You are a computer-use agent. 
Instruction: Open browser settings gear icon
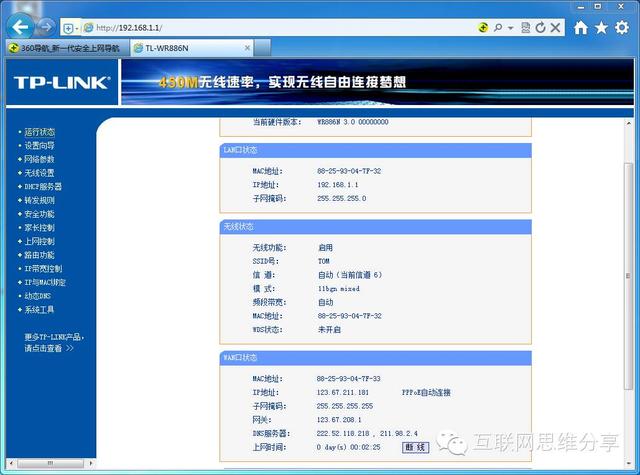coord(622,28)
